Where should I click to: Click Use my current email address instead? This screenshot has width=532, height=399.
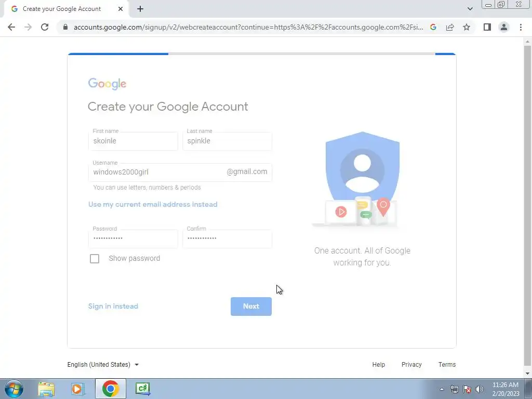click(153, 204)
